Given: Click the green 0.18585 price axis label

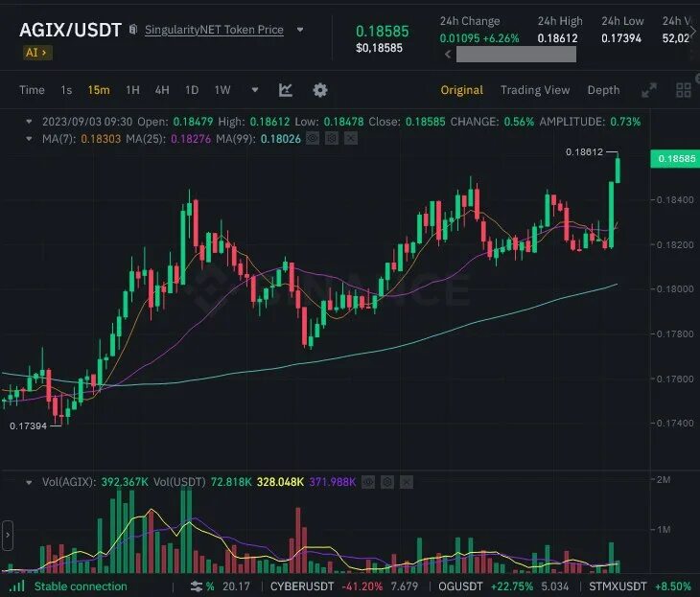Looking at the screenshot, I should pyautogui.click(x=675, y=158).
